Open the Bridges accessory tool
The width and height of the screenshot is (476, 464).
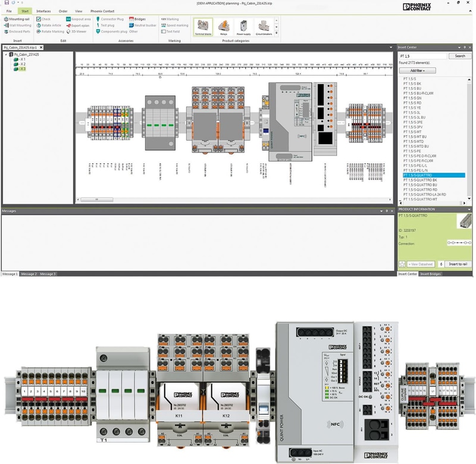click(137, 19)
